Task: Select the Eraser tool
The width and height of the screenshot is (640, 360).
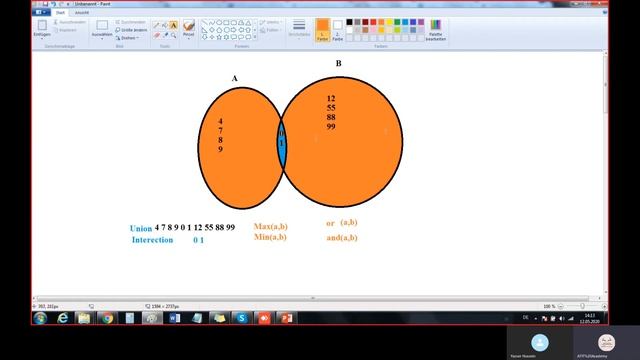Action: (156, 36)
